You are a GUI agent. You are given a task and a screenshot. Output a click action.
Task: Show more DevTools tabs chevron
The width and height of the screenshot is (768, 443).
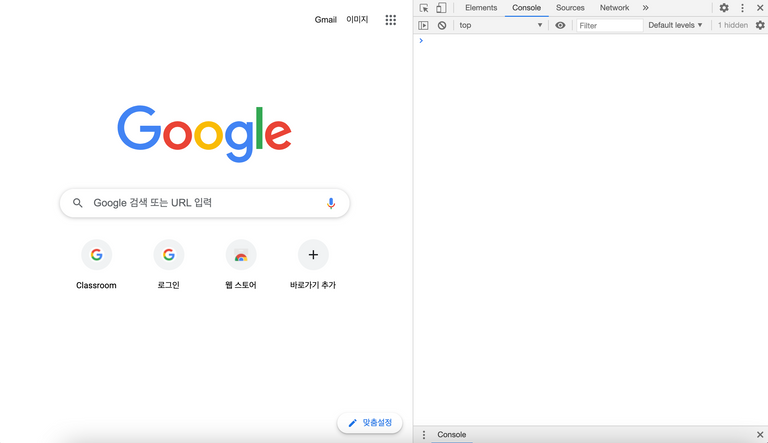pos(646,8)
